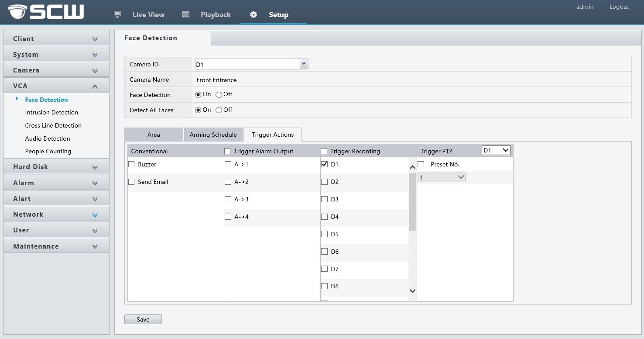Image resolution: width=644 pixels, height=339 pixels.
Task: Click the admin user link
Action: (x=585, y=7)
